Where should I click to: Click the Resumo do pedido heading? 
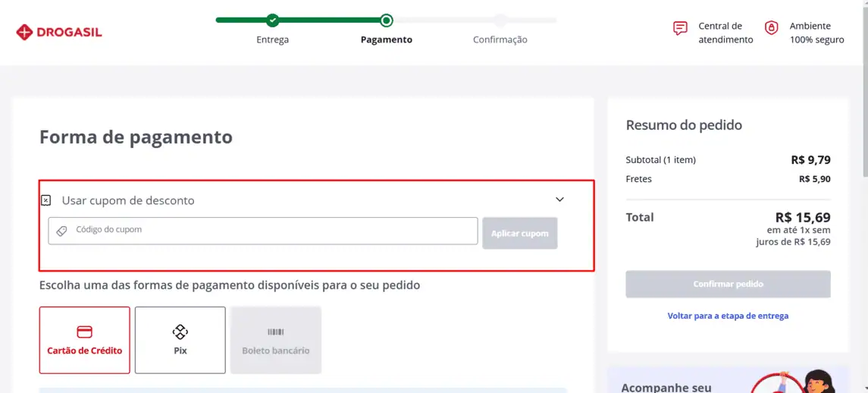point(684,125)
